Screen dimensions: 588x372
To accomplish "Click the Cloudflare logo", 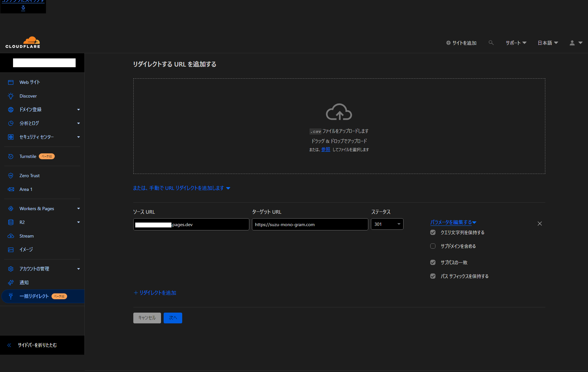I will coord(23,42).
